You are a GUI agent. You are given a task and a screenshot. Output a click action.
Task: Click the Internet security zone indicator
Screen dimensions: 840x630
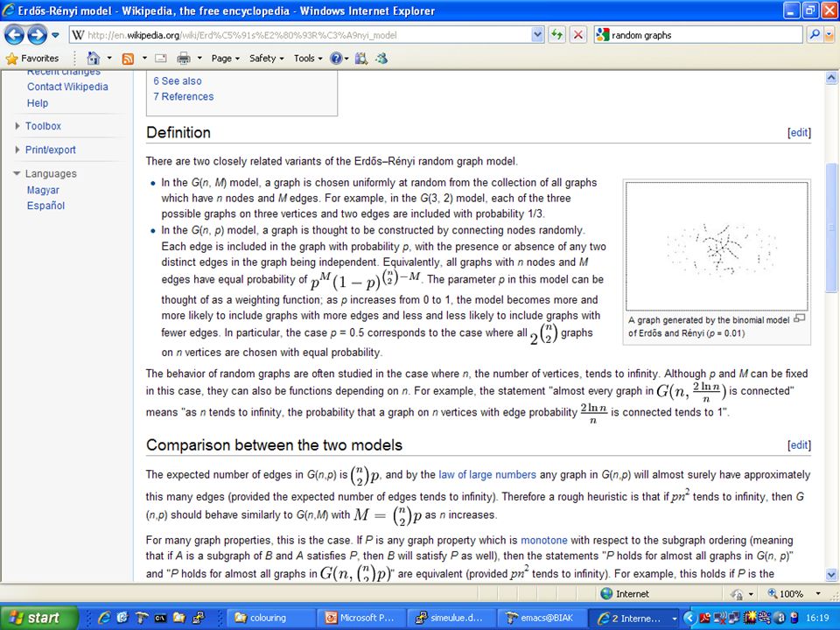click(x=625, y=593)
